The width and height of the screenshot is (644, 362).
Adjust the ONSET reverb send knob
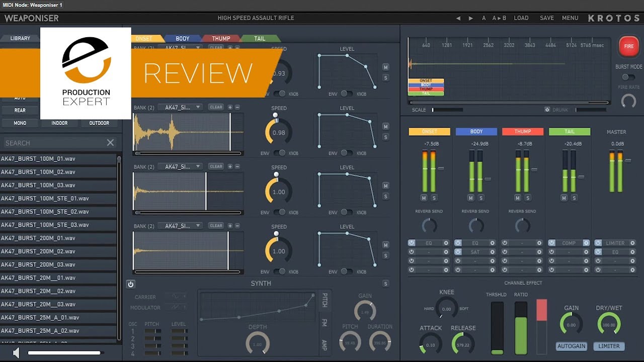tap(429, 225)
